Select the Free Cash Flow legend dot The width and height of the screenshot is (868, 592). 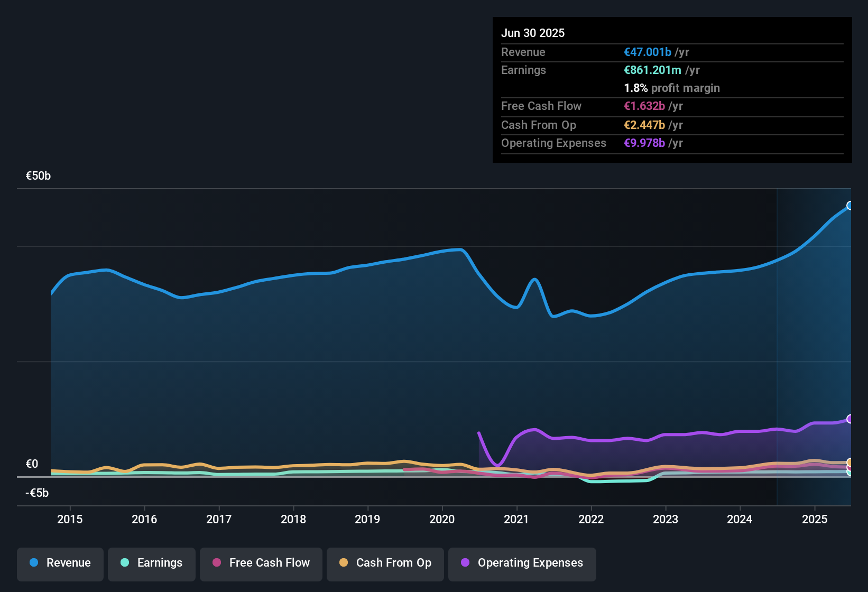coord(216,563)
